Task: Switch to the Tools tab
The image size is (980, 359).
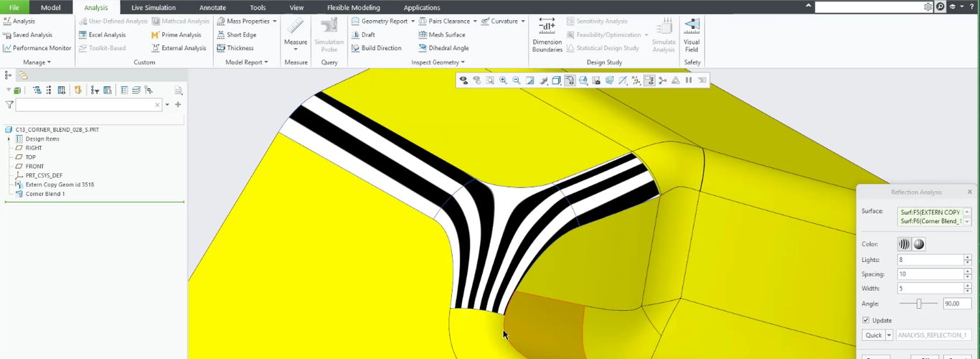Action: [x=258, y=7]
